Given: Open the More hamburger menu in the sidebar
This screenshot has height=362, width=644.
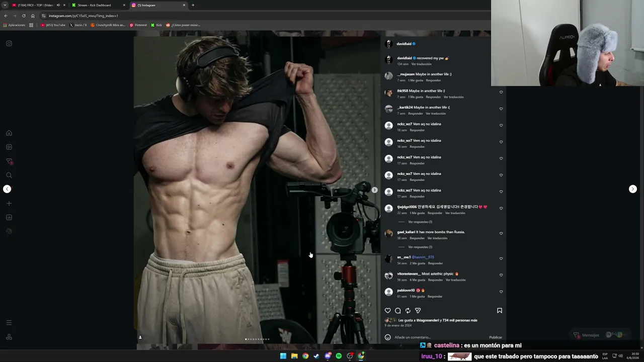Looking at the screenshot, I should pos(9,323).
